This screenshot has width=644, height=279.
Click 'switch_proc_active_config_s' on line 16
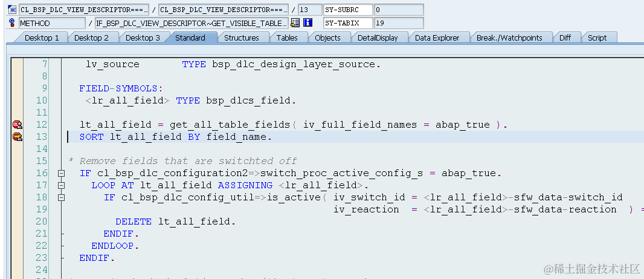[x=342, y=173]
